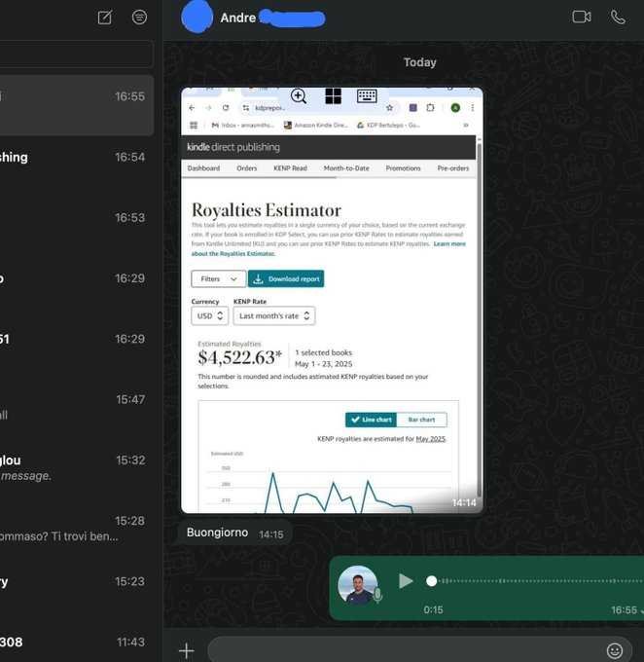Click browser reload icon in screenshot

(226, 108)
